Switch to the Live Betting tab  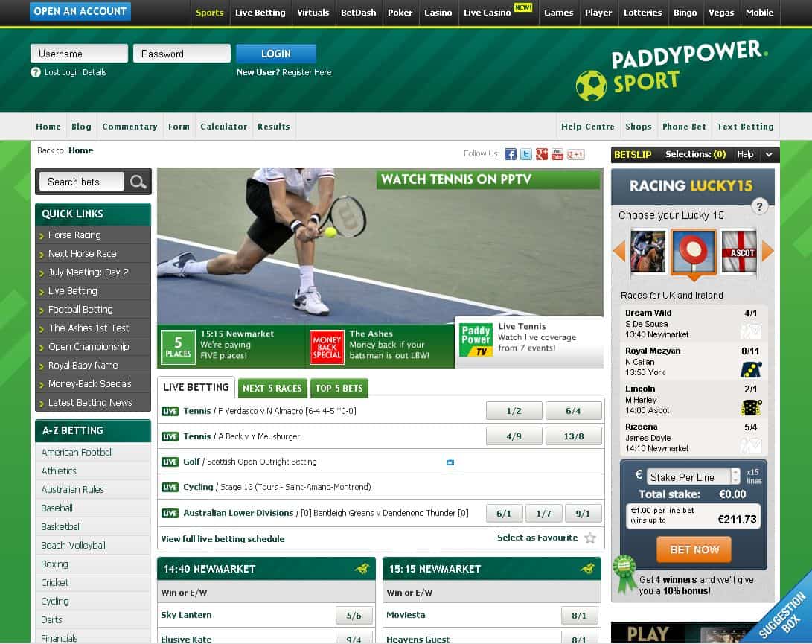196,388
